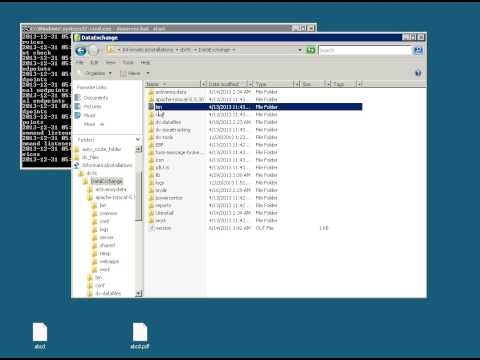Viewport: 480px width, 360px height.
Task: Select dx_files in the folder tree
Action: coord(90,157)
